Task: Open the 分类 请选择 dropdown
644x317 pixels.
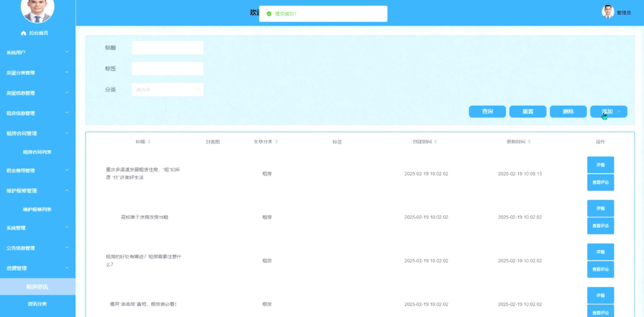Action: [167, 90]
